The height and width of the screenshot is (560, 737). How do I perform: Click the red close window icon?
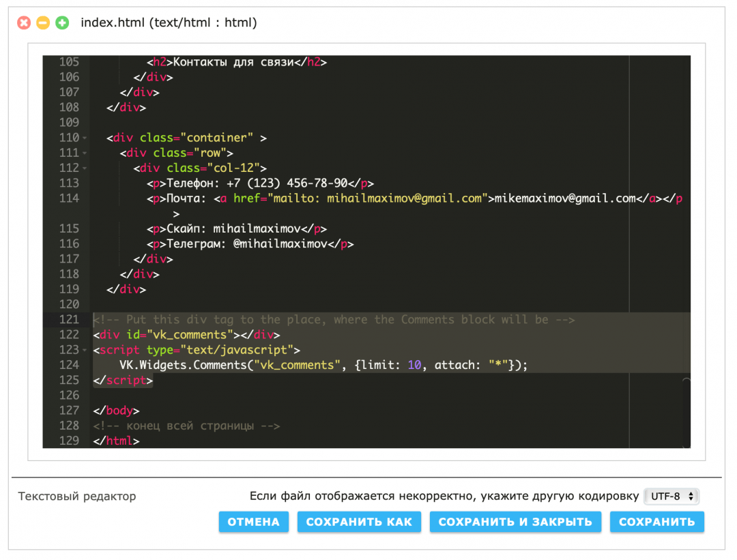click(24, 23)
